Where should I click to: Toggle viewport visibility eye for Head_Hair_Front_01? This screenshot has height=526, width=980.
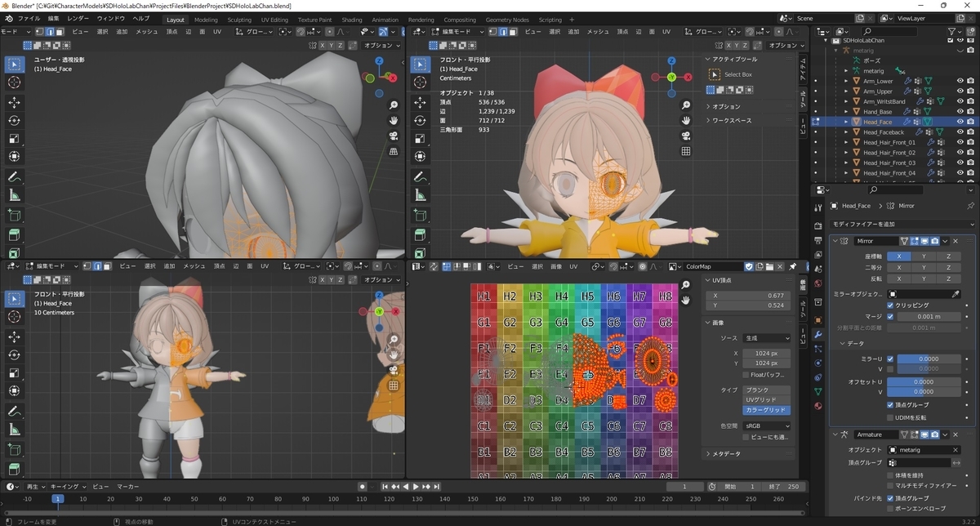pos(960,142)
